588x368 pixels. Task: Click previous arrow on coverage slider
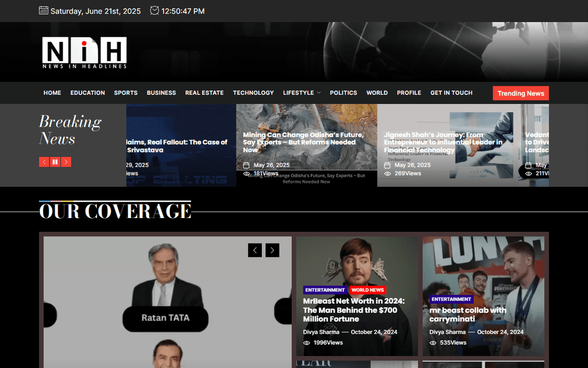(255, 250)
